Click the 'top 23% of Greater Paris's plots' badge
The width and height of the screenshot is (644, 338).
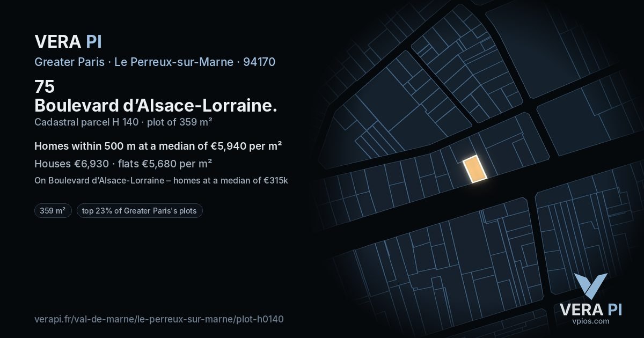tap(140, 211)
